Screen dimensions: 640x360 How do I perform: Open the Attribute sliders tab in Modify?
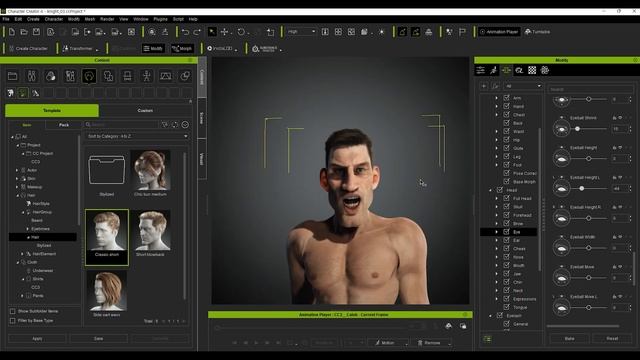click(481, 70)
